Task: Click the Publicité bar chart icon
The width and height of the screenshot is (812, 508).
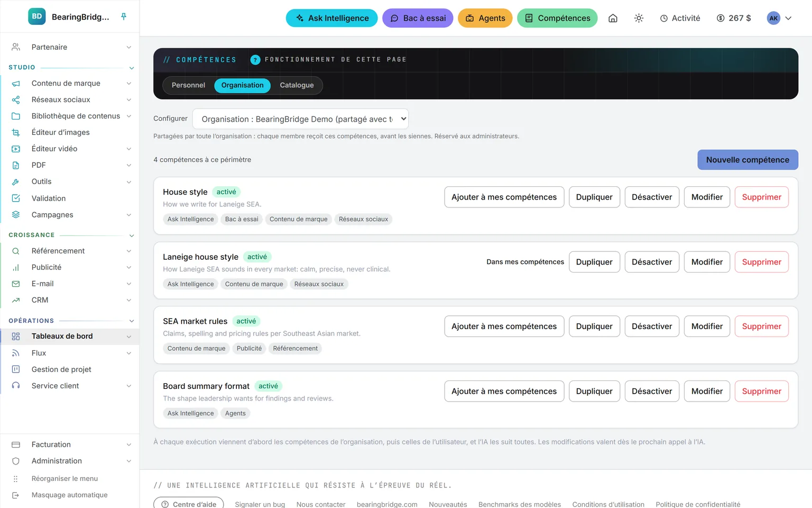Action: (x=16, y=268)
